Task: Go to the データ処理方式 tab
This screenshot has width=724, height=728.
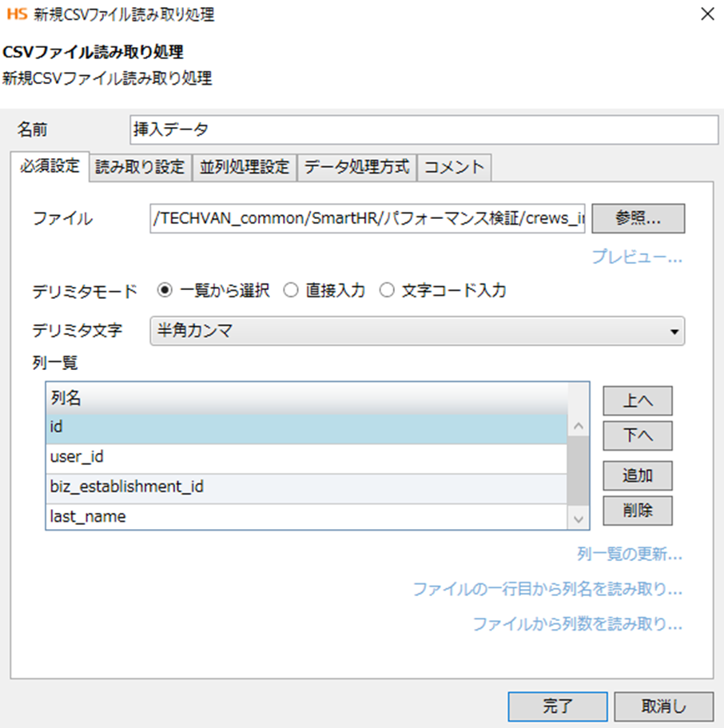Action: (357, 167)
